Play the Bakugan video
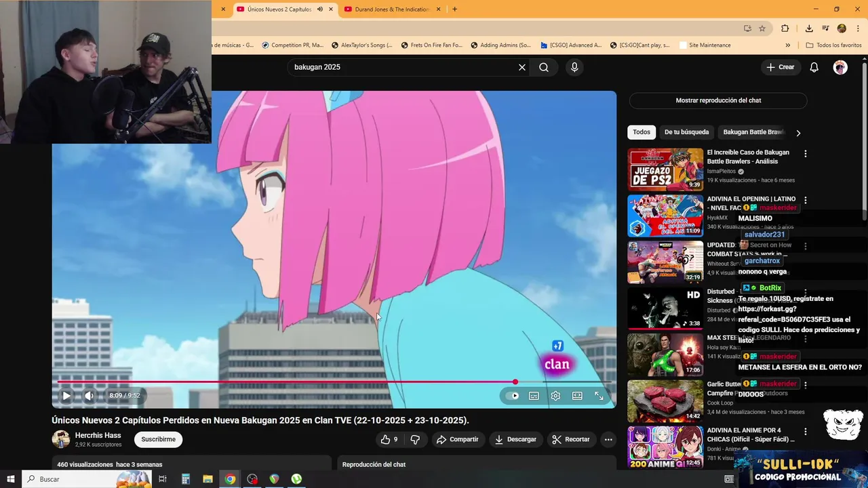This screenshot has width=868, height=488. click(x=66, y=396)
